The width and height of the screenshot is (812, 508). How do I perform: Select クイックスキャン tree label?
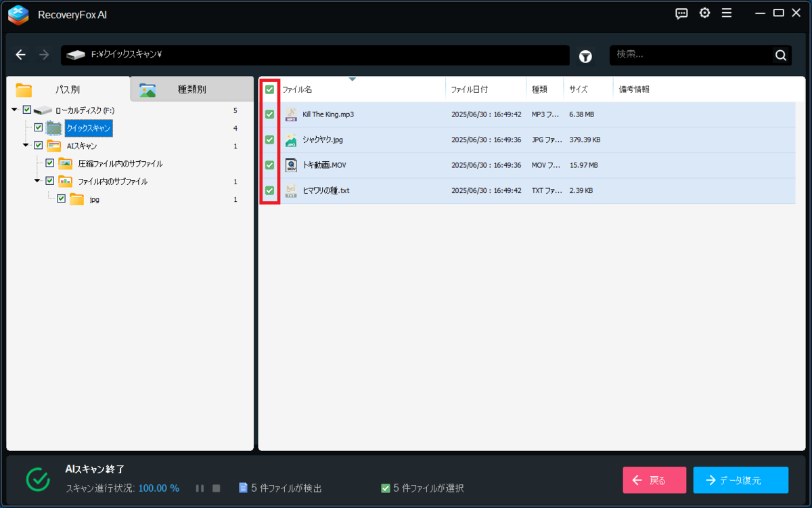point(89,127)
